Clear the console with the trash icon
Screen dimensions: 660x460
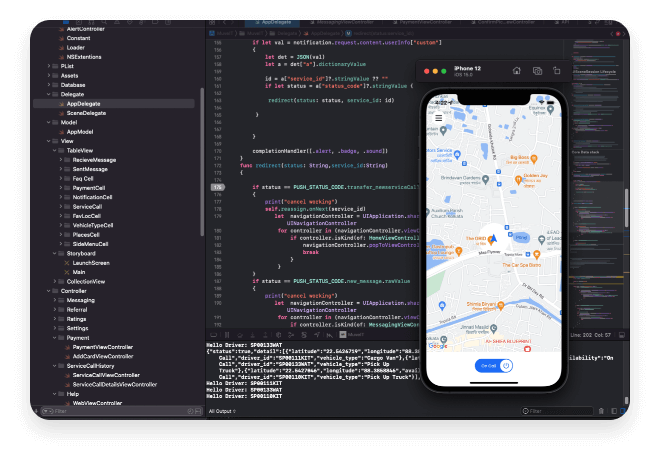(601, 411)
